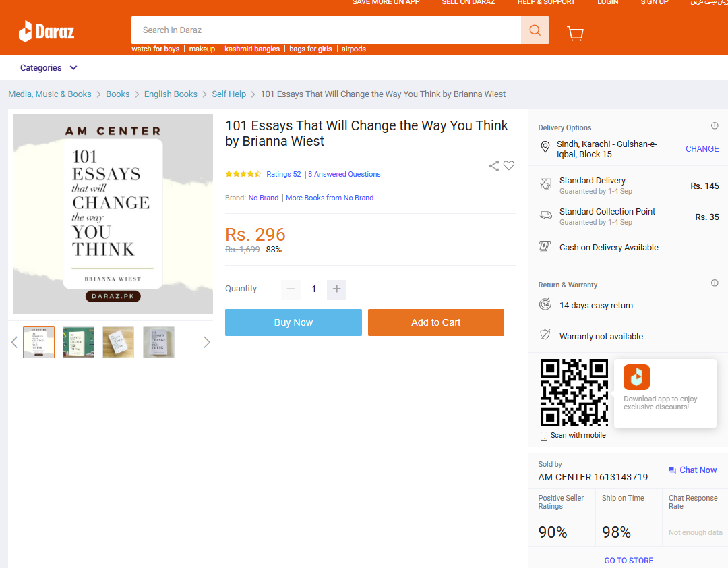
Task: Click the search magnifier button
Action: click(535, 30)
